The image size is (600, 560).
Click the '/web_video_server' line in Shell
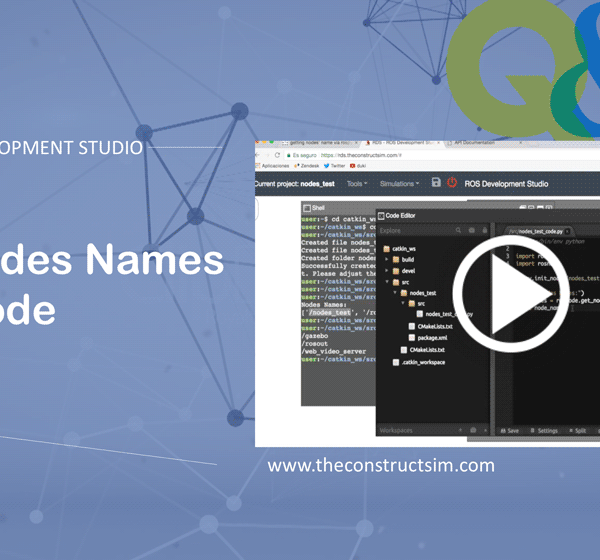[334, 351]
